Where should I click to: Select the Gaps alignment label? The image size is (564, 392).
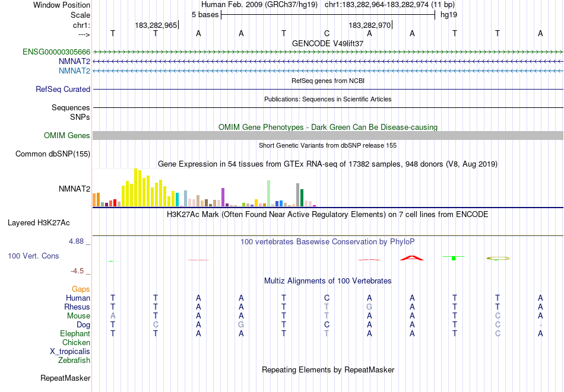point(81,289)
